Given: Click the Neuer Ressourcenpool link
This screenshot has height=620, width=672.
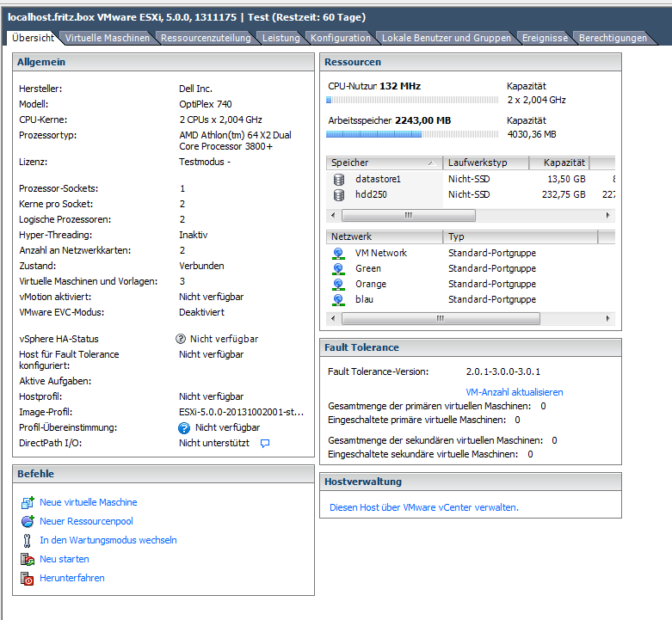Looking at the screenshot, I should [86, 521].
